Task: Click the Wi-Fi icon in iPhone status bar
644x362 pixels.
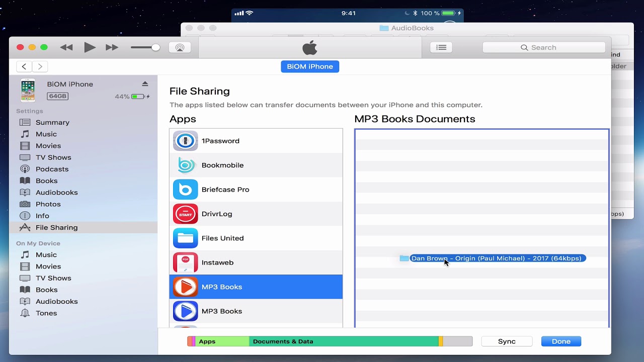Action: [x=250, y=13]
